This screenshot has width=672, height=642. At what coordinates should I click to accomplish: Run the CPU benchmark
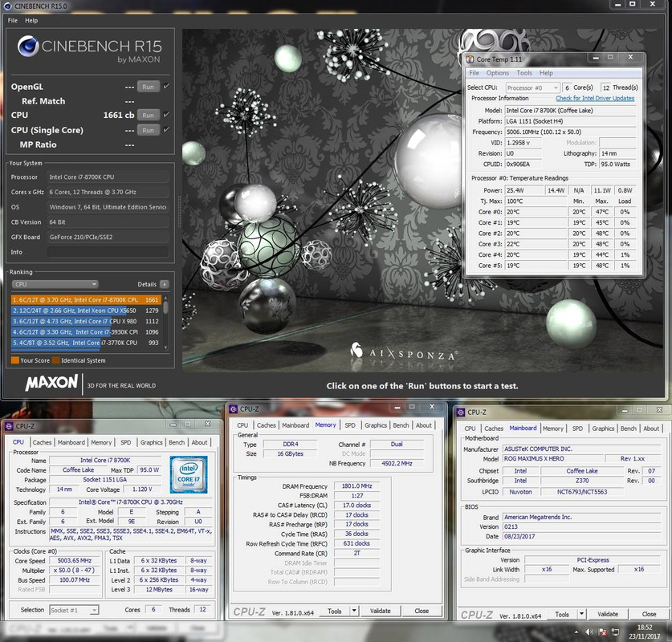pyautogui.click(x=149, y=115)
